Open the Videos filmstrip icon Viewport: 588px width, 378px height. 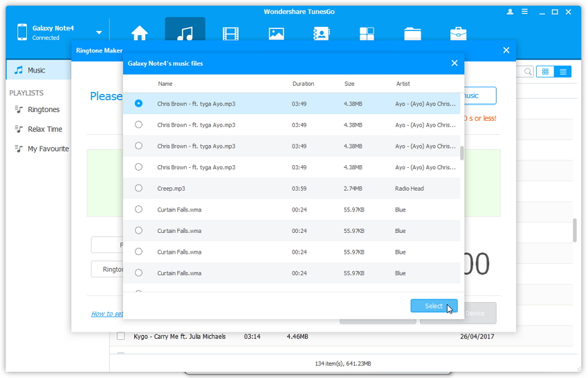(230, 33)
